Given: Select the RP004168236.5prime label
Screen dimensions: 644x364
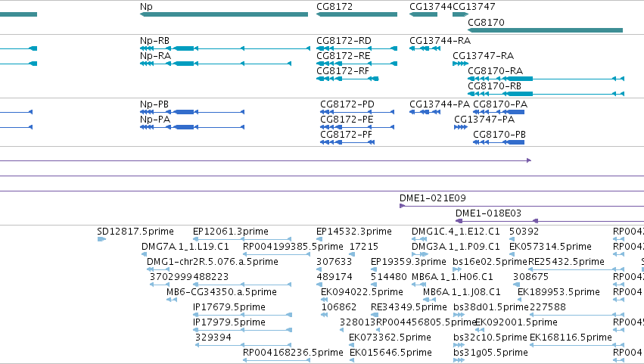Looking at the screenshot, I should click(294, 353).
